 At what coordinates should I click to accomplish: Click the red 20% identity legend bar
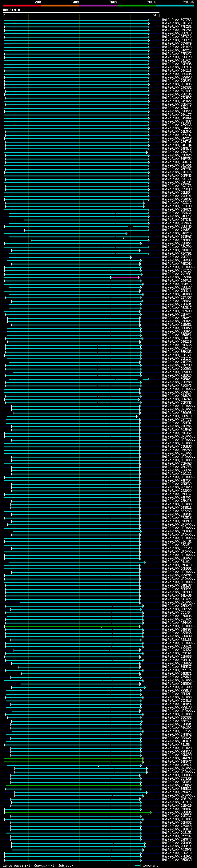tap(22, 6)
